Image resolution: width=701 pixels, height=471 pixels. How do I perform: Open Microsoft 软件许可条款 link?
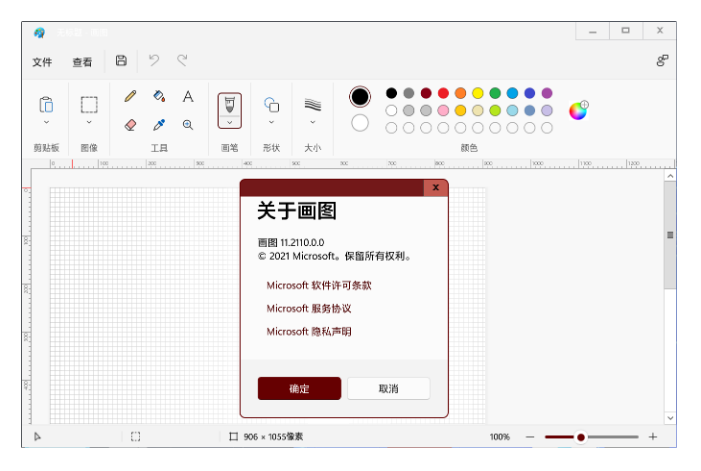(x=319, y=285)
